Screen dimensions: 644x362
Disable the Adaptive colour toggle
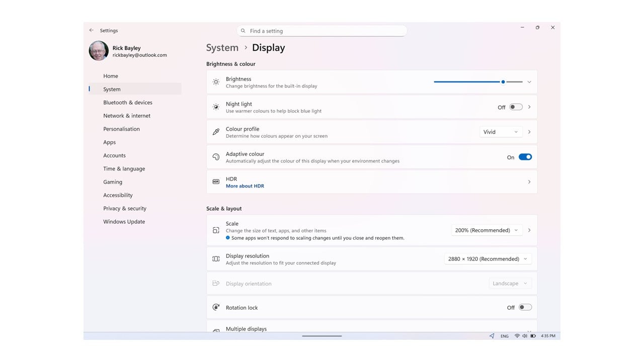coord(525,157)
